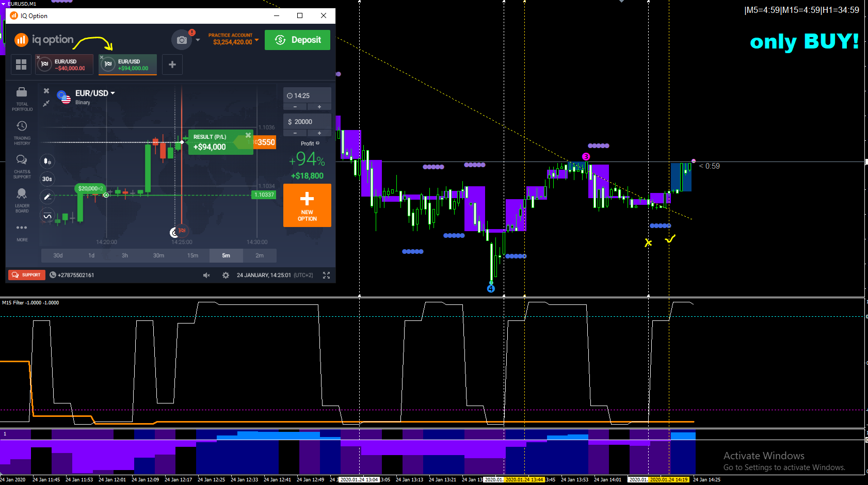Select the 15m time range
Screen dimensions: 868x485
click(x=192, y=255)
